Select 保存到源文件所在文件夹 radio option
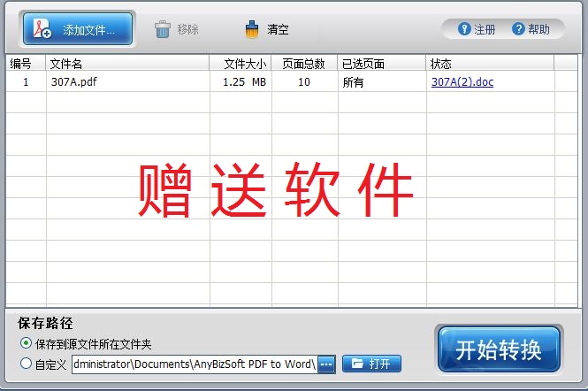The height and width of the screenshot is (391, 588). click(26, 343)
